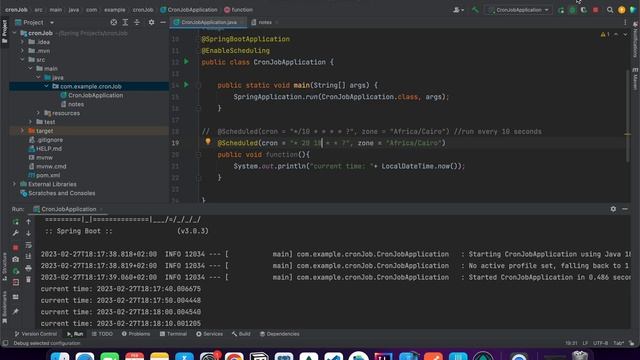
Task: Click wrench icon in Run panel sidebar
Action: tap(16, 233)
